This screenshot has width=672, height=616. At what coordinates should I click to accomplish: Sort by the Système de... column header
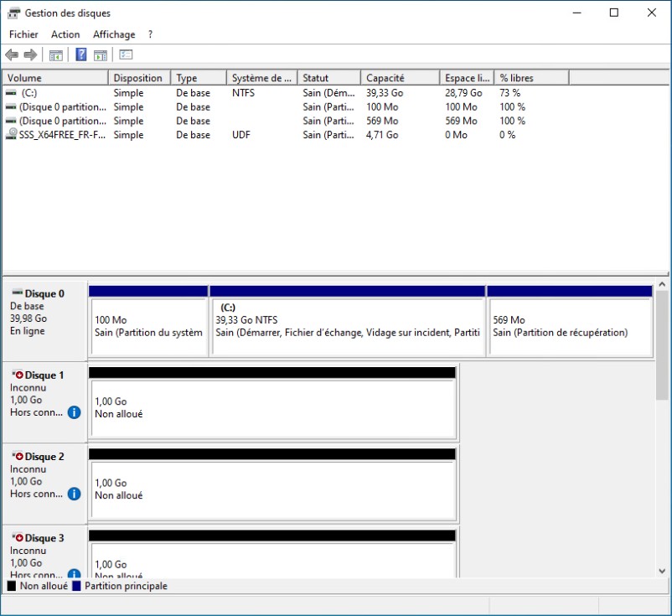(x=262, y=78)
